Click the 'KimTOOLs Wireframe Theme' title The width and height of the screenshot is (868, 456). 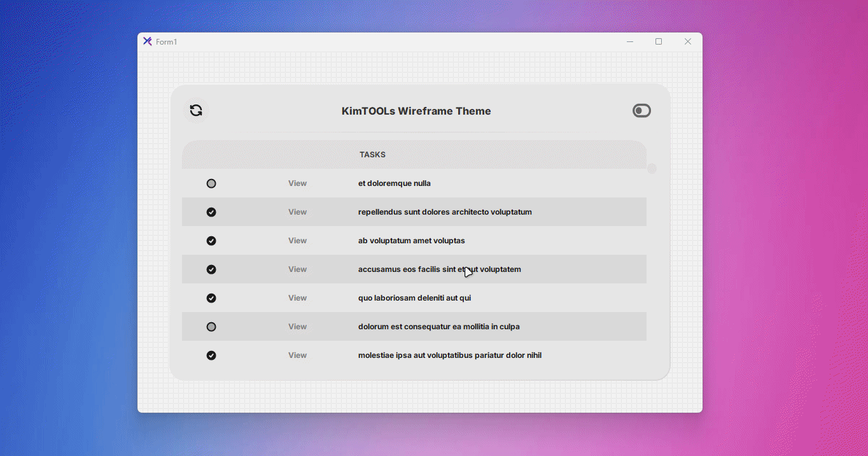pyautogui.click(x=416, y=111)
